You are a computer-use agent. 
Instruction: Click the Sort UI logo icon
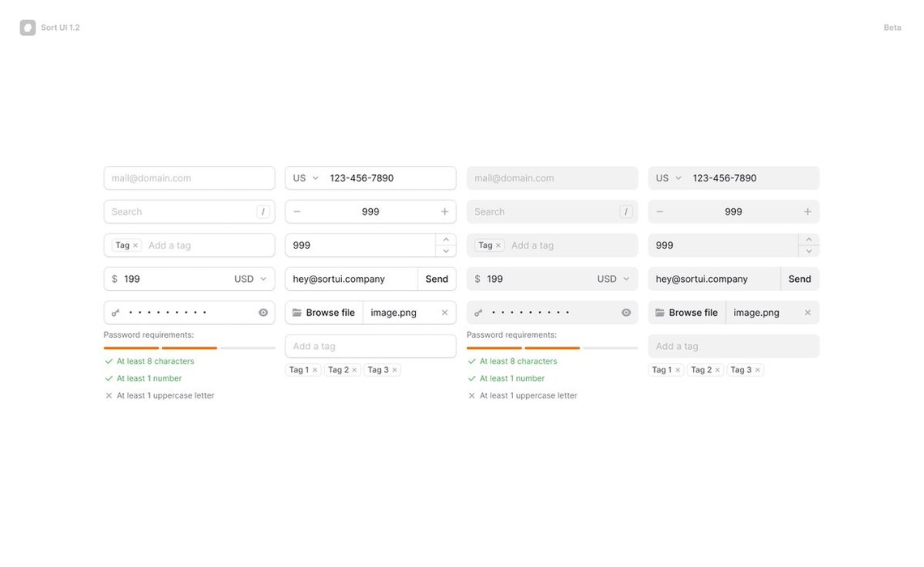coord(28,28)
